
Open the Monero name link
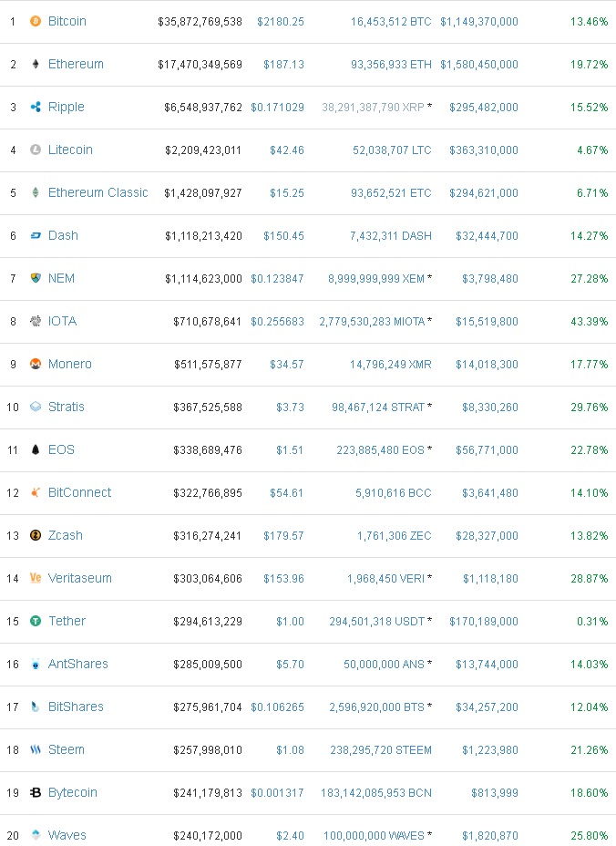[69, 364]
